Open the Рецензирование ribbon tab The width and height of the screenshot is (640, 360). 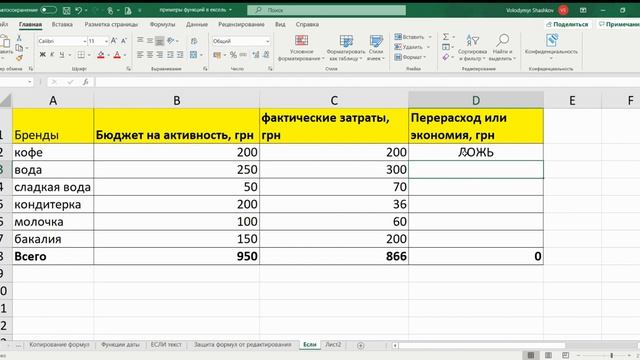coord(241,24)
